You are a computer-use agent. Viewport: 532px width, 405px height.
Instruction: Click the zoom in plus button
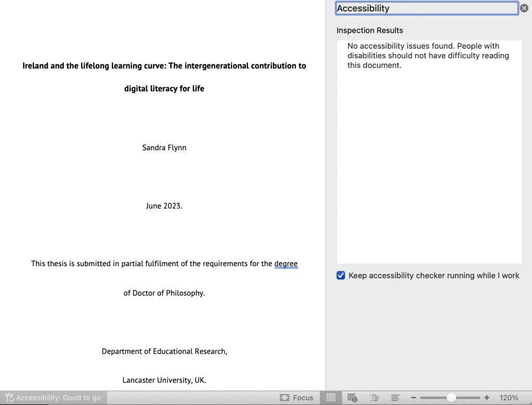point(487,398)
